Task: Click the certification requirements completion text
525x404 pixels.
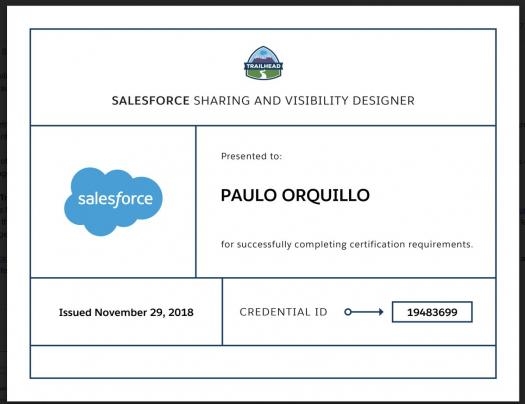Action: 347,244
